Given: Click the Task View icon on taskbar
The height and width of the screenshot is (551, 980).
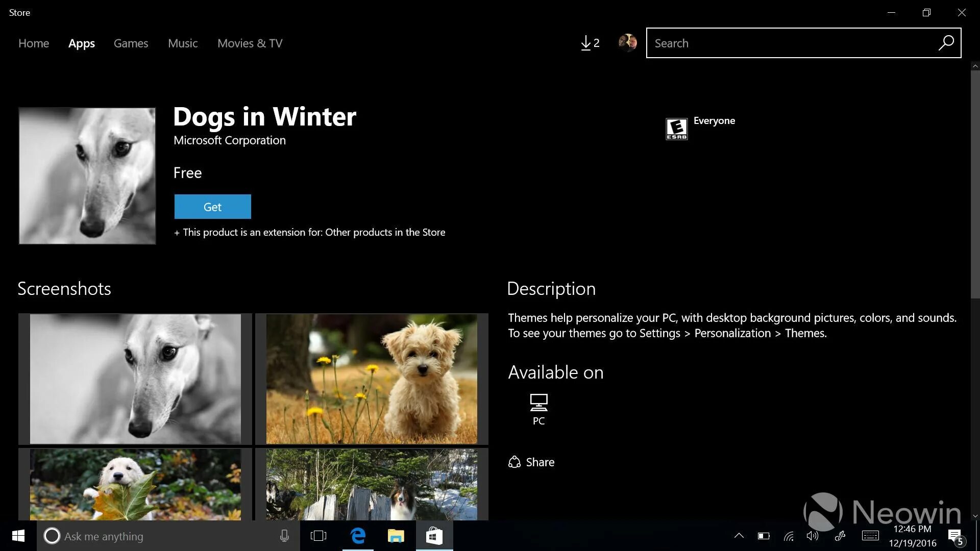Looking at the screenshot, I should [318, 536].
